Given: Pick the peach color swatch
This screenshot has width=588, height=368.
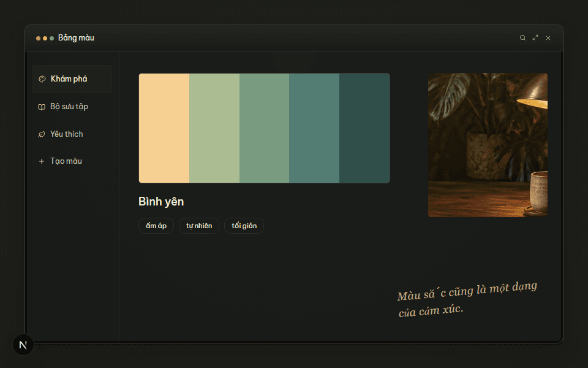Looking at the screenshot, I should point(164,128).
